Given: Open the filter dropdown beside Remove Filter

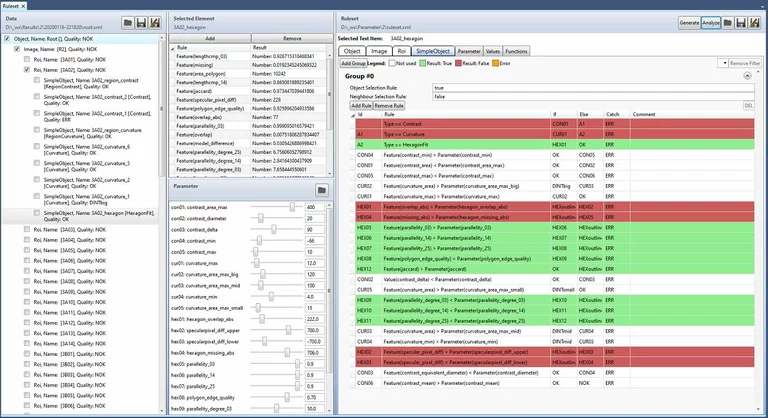Looking at the screenshot, I should point(724,63).
